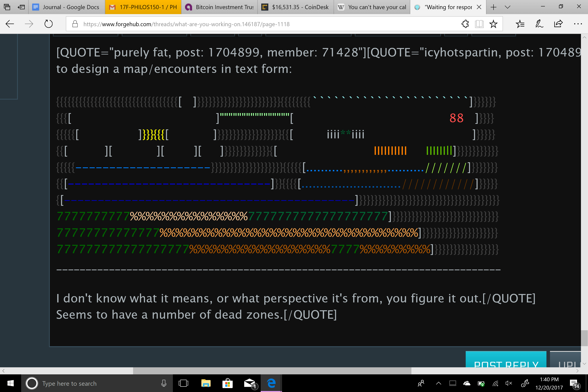The height and width of the screenshot is (392, 588).
Task: Open the People icon in system tray
Action: pos(421,383)
